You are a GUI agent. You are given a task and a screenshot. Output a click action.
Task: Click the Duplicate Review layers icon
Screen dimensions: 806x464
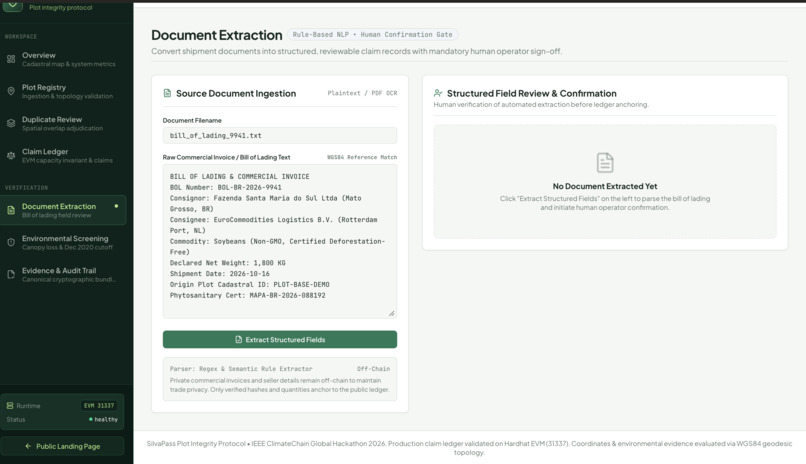tap(11, 123)
